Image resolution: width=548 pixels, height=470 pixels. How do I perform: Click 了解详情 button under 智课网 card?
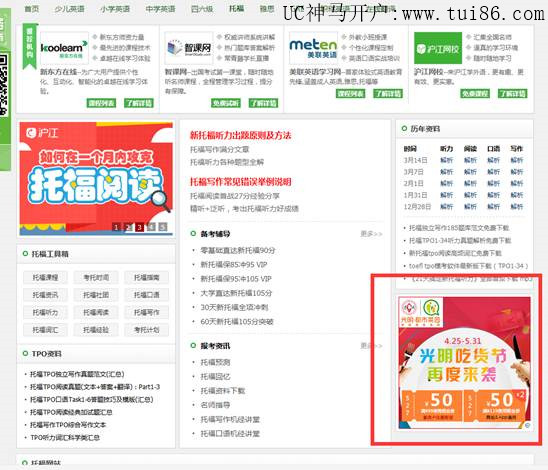pos(264,103)
